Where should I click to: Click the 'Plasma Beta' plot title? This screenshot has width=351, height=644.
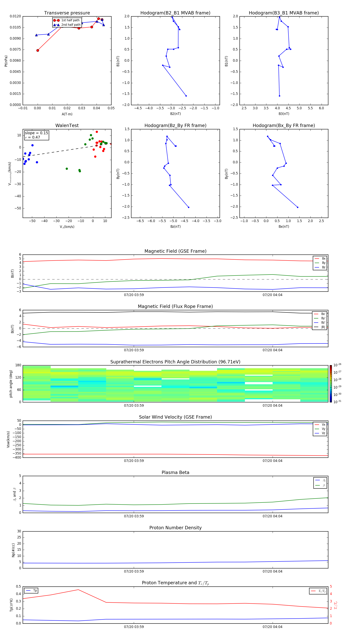click(x=175, y=473)
